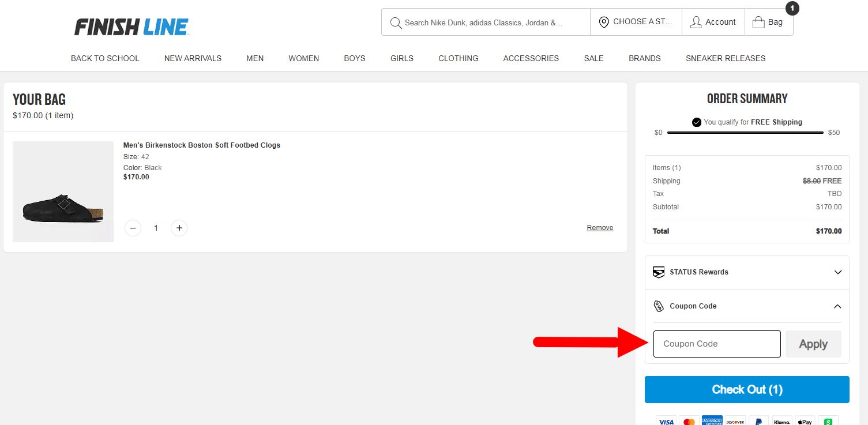Open the SALE navigation menu
This screenshot has width=868, height=425.
593,58
